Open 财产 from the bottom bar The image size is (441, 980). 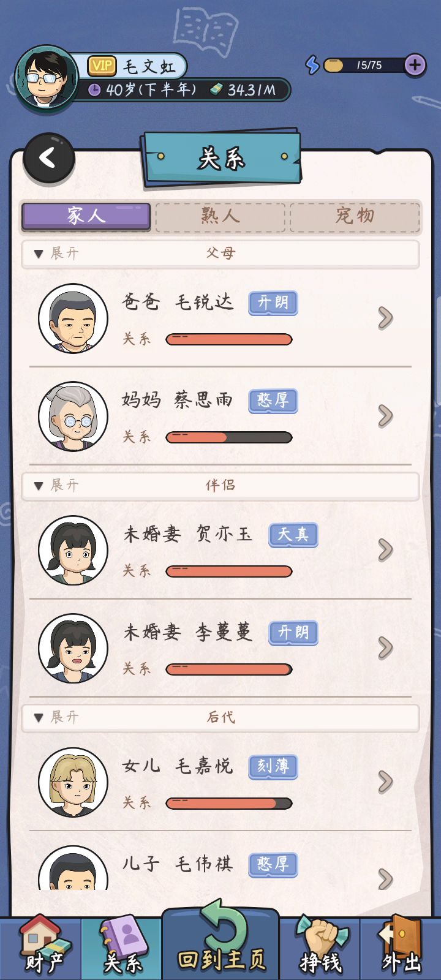pyautogui.click(x=42, y=946)
